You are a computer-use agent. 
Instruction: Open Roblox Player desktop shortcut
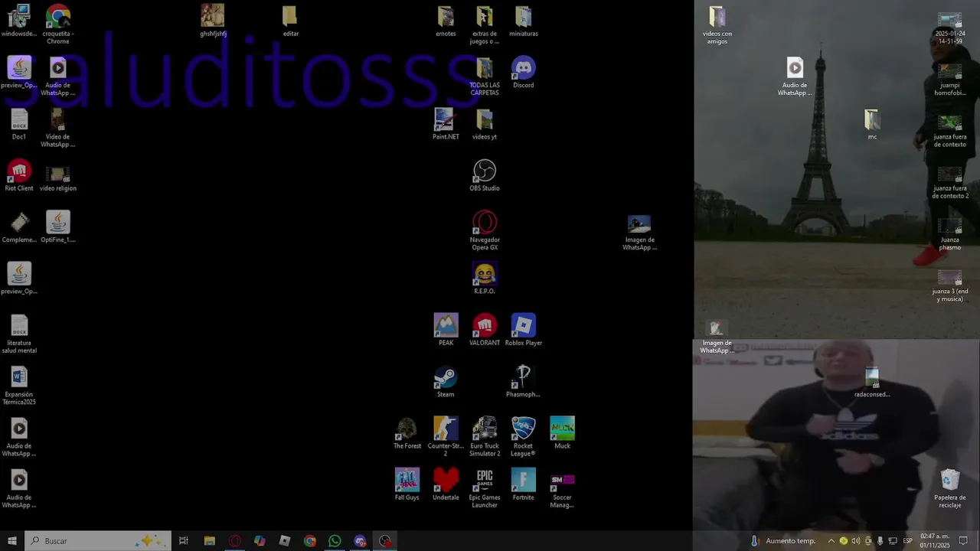[524, 330]
